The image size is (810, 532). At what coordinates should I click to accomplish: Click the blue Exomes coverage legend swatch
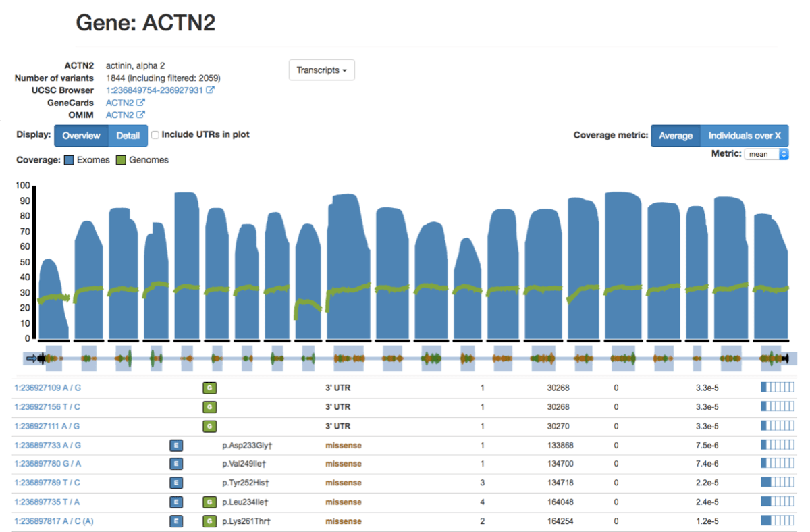(x=69, y=160)
